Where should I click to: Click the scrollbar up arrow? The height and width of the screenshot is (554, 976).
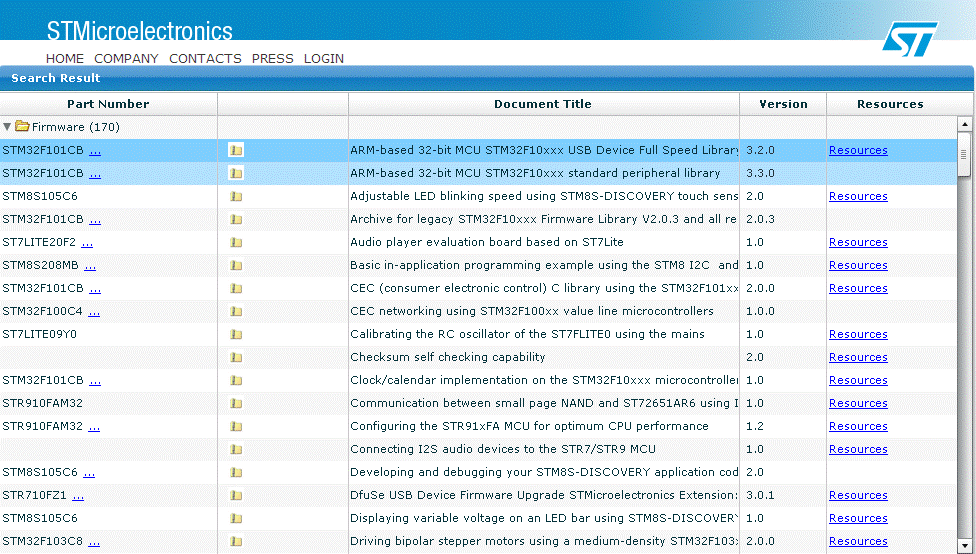[x=964, y=124]
